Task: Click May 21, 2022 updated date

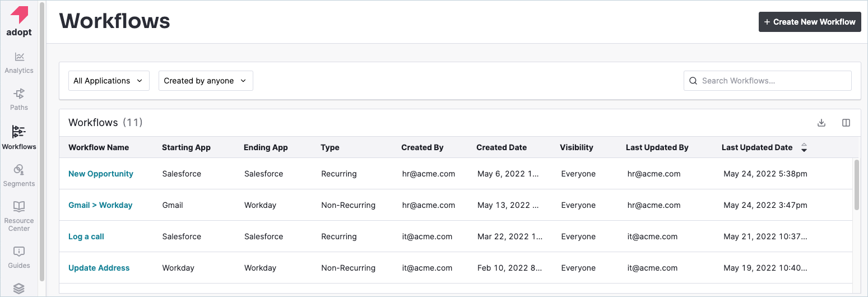Action: point(765,236)
